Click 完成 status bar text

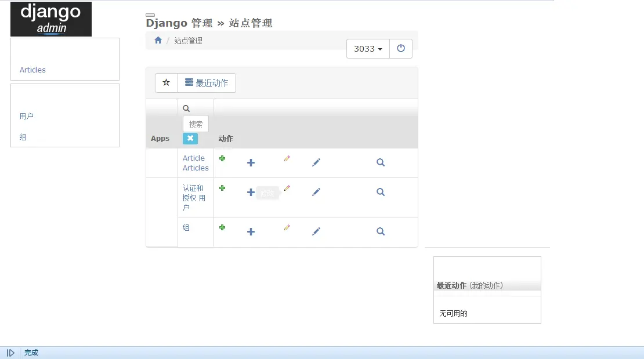(31, 353)
